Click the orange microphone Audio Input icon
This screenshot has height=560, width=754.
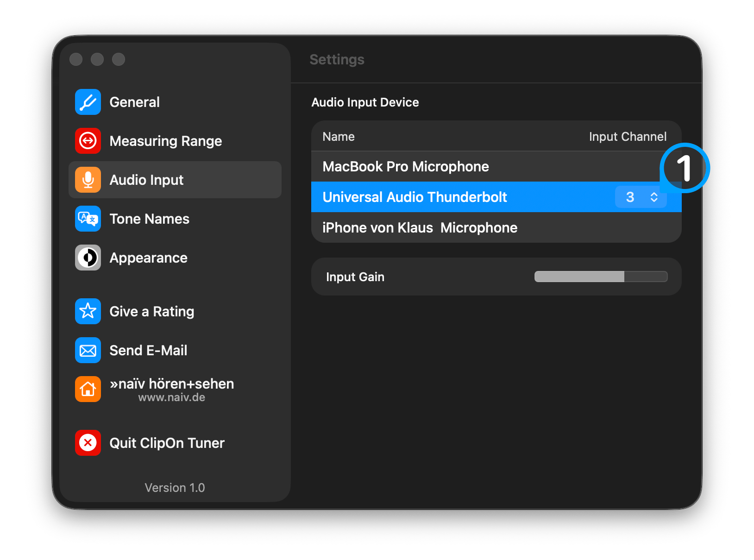tap(88, 180)
